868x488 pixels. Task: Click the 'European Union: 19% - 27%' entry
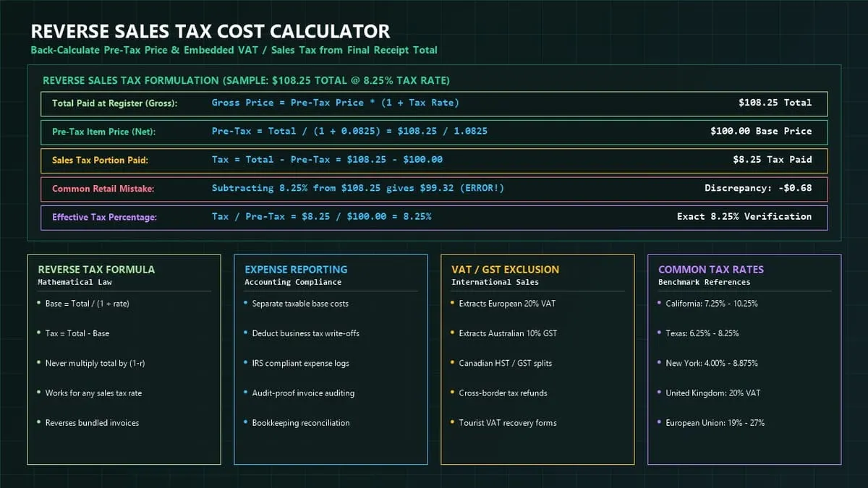(x=715, y=422)
